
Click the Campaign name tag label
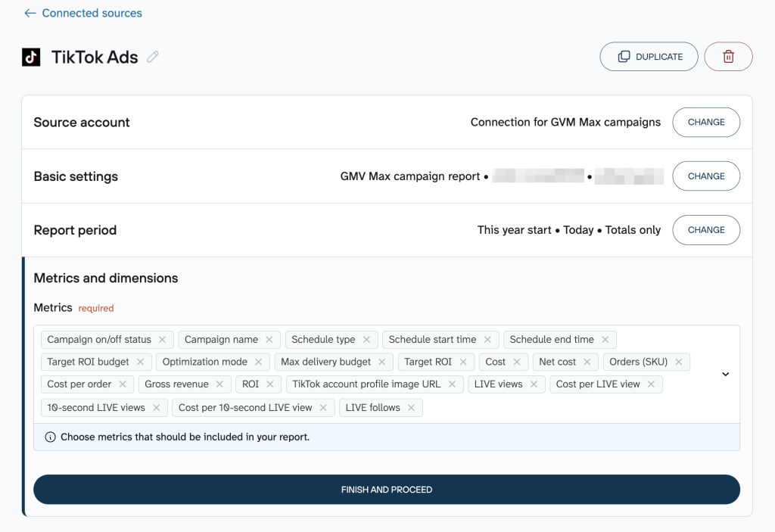pyautogui.click(x=221, y=340)
